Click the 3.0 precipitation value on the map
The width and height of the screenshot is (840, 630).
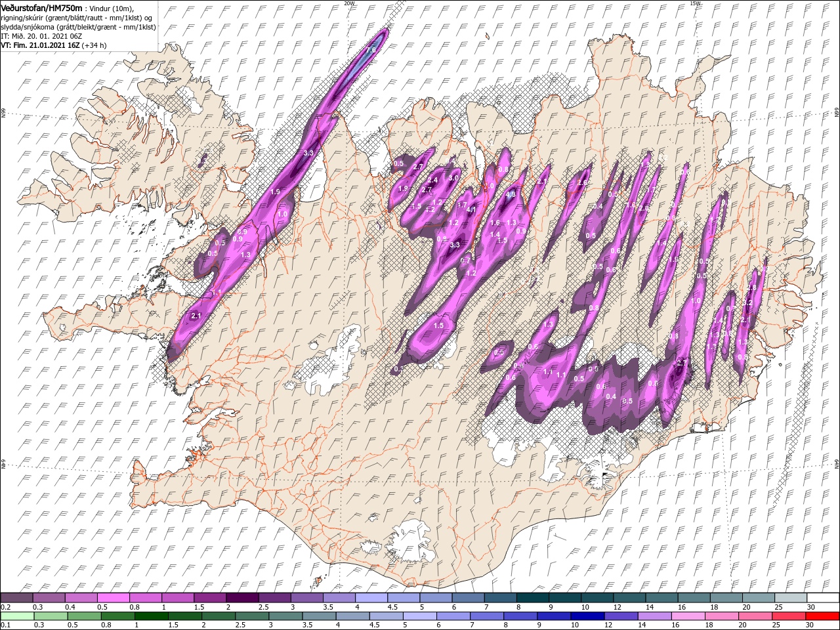453,178
